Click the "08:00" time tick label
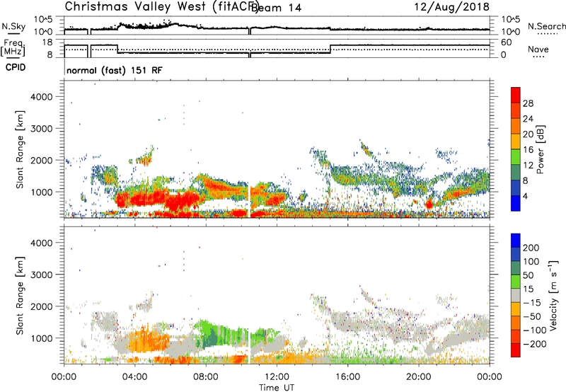Screen dimensions: 566x392 [206, 377]
